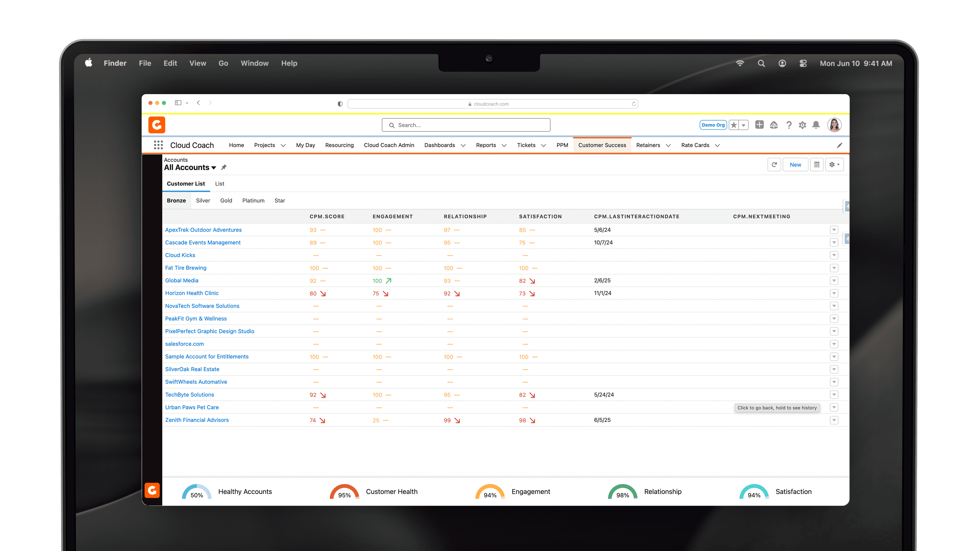Image resolution: width=980 pixels, height=551 pixels.
Task: Switch to the Customer List tab
Action: coord(186,184)
